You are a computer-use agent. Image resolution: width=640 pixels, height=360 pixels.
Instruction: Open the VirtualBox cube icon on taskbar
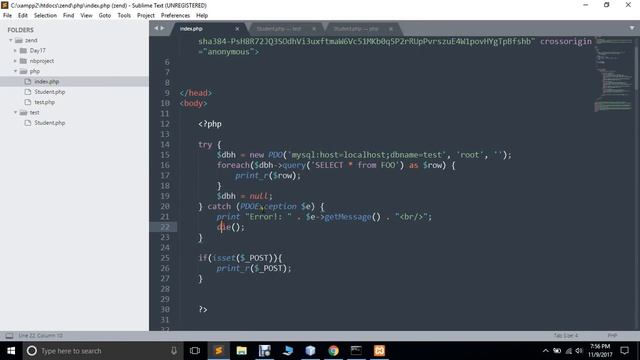click(x=310, y=351)
